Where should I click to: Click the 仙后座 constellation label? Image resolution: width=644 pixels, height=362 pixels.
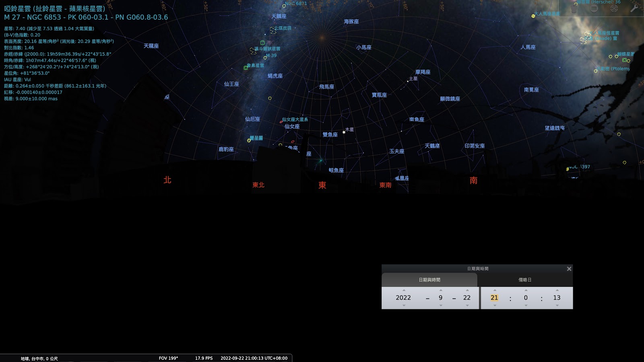pos(252,119)
